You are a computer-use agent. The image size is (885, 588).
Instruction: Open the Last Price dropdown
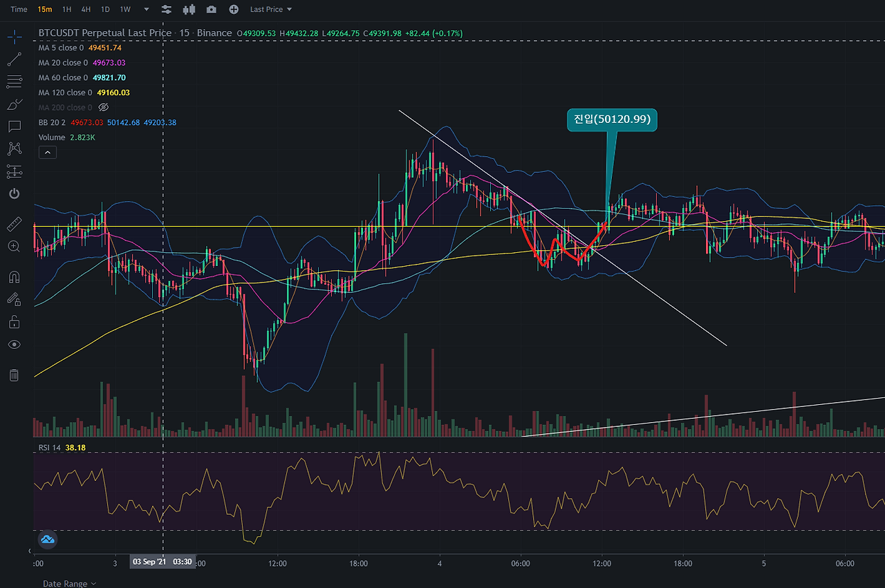click(271, 10)
